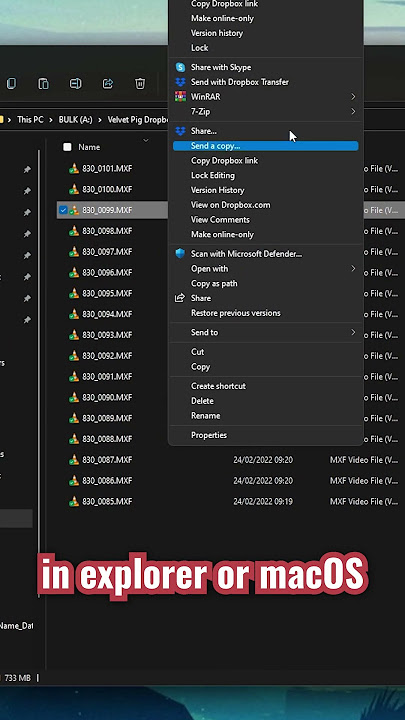
Task: Click sort chevron above the Name column
Action: pyautogui.click(x=146, y=140)
